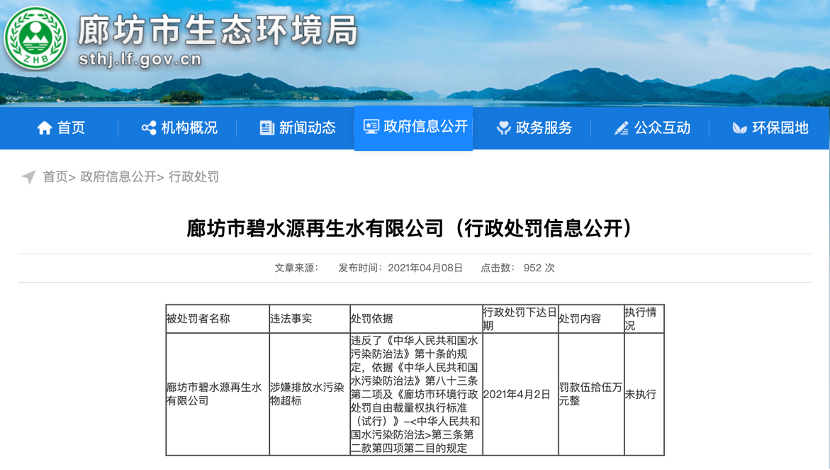Image resolution: width=830 pixels, height=470 pixels.
Task: Click the 涉嫌排放水污染物超标 cell
Action: click(310, 394)
